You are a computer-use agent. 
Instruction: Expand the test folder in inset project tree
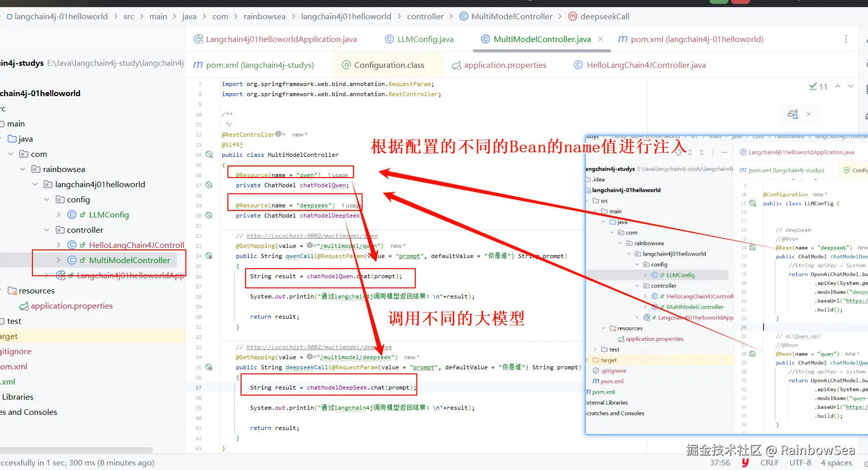(x=595, y=349)
